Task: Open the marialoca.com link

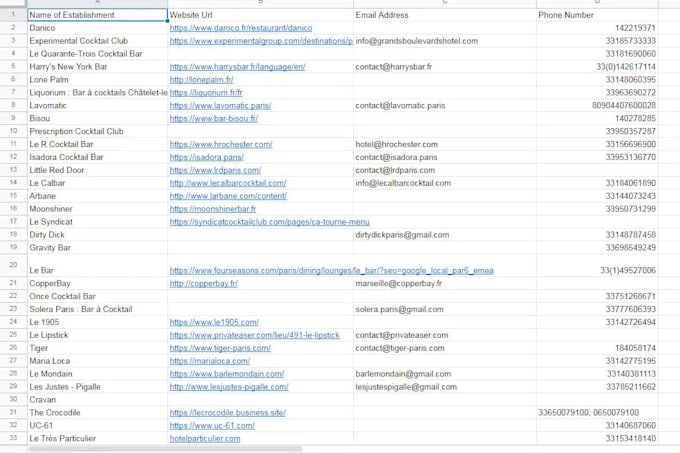Action: tap(209, 361)
